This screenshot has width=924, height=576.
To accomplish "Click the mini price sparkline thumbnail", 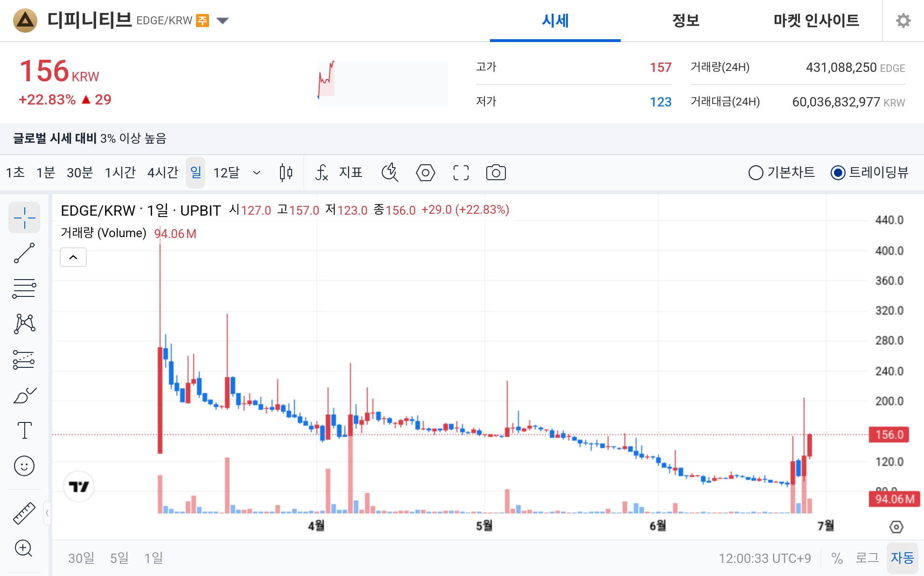I will (x=383, y=84).
